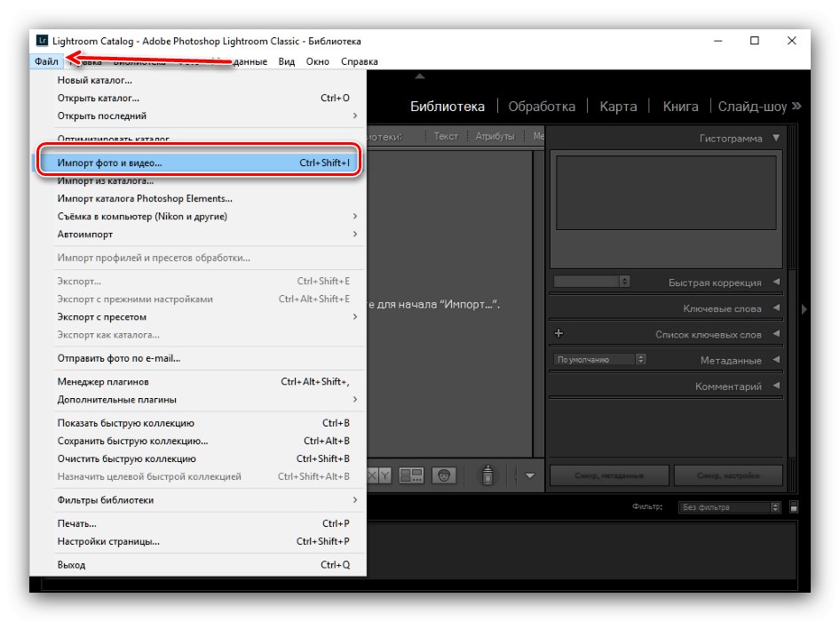The width and height of the screenshot is (840, 622).
Task: Open the Вид menu
Action: (x=286, y=61)
